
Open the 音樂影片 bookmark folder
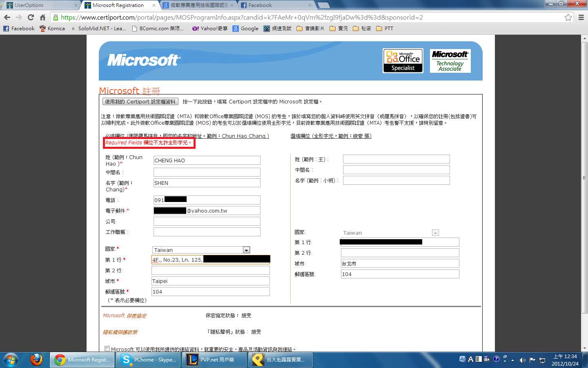310,28
